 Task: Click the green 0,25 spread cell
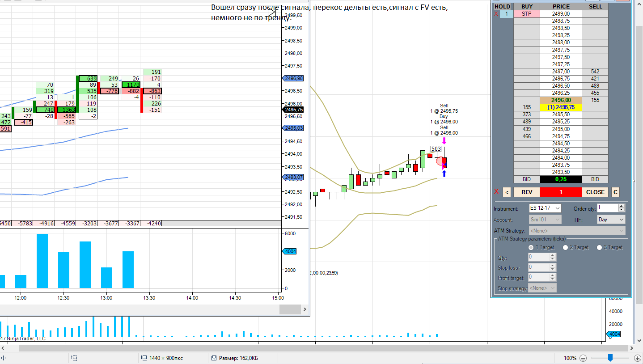[x=561, y=179]
